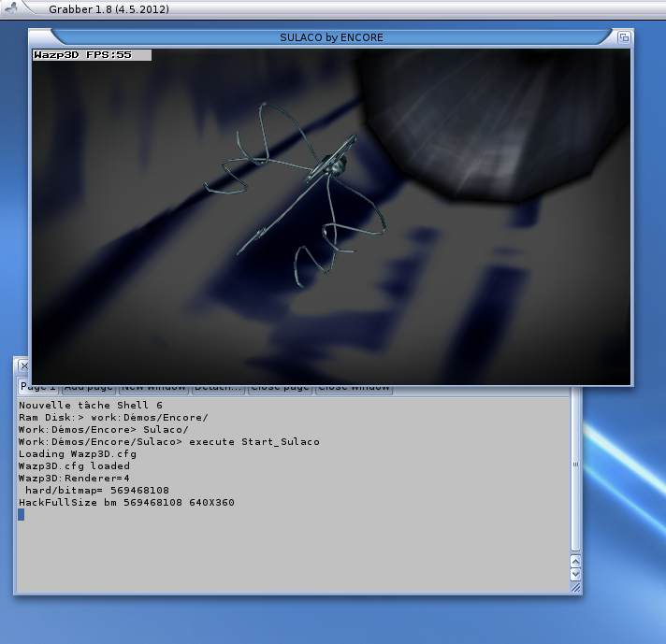This screenshot has width=666, height=644.
Task: Click the Shell window resize gadget
Action: click(575, 588)
